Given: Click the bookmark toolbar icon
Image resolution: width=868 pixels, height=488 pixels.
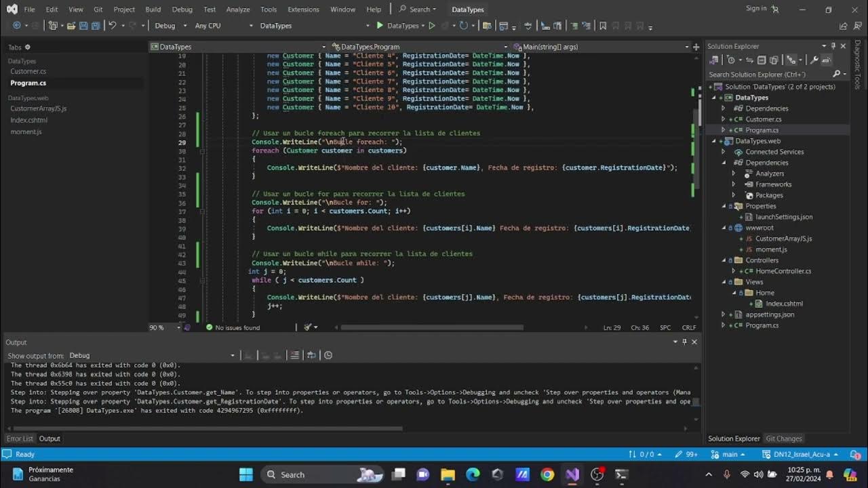Looking at the screenshot, I should (603, 26).
